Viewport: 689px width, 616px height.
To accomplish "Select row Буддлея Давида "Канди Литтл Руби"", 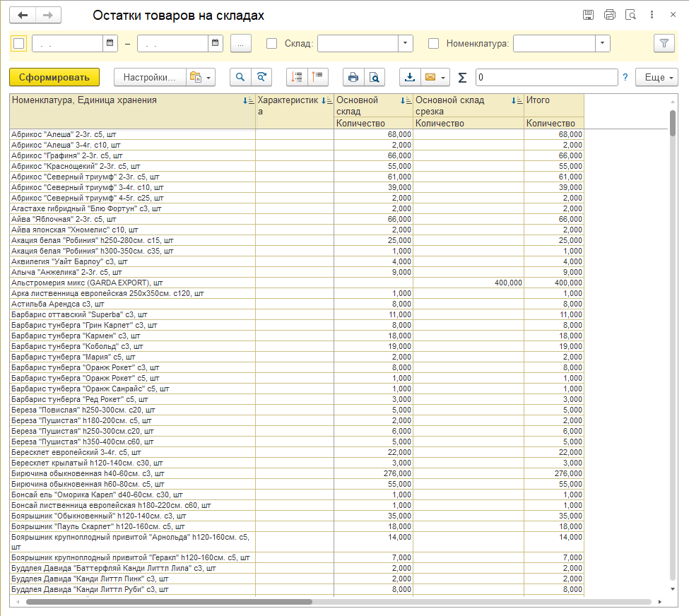I will point(297,590).
